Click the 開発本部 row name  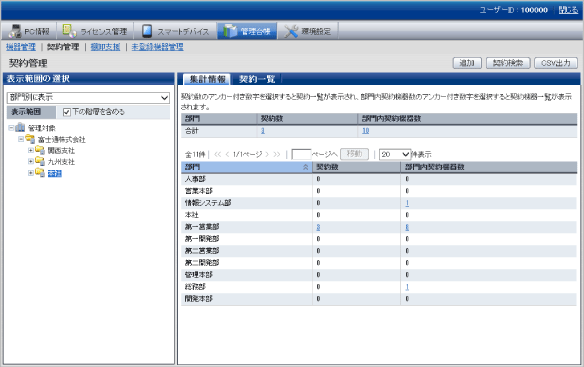pos(199,299)
